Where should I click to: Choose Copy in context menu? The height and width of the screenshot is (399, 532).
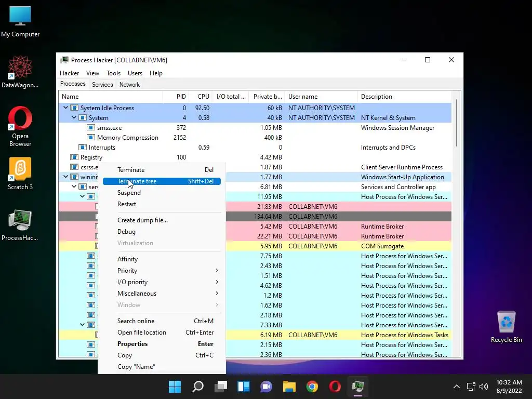tap(162, 355)
